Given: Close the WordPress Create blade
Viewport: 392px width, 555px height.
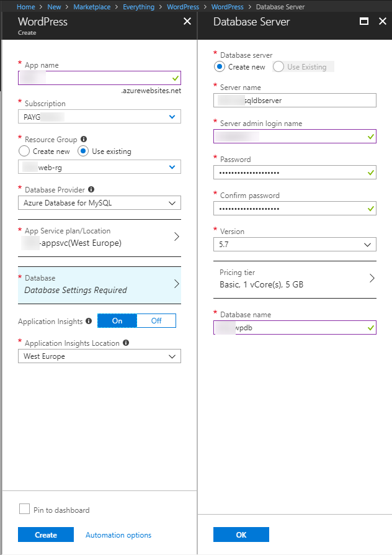Looking at the screenshot, I should click(187, 21).
